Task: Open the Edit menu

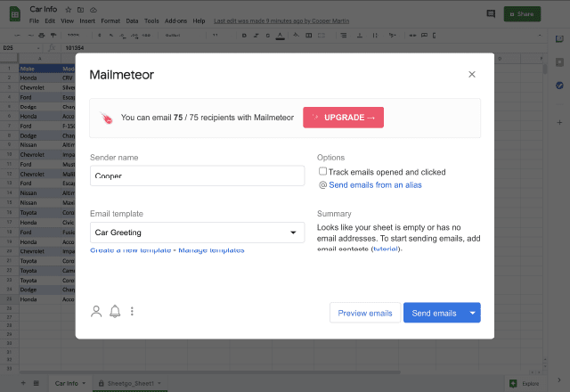Action: coord(50,21)
